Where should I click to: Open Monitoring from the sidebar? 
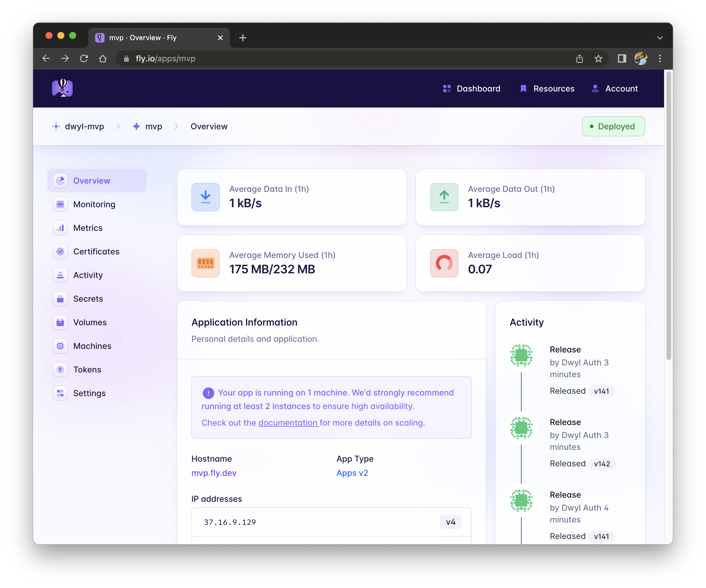[94, 204]
